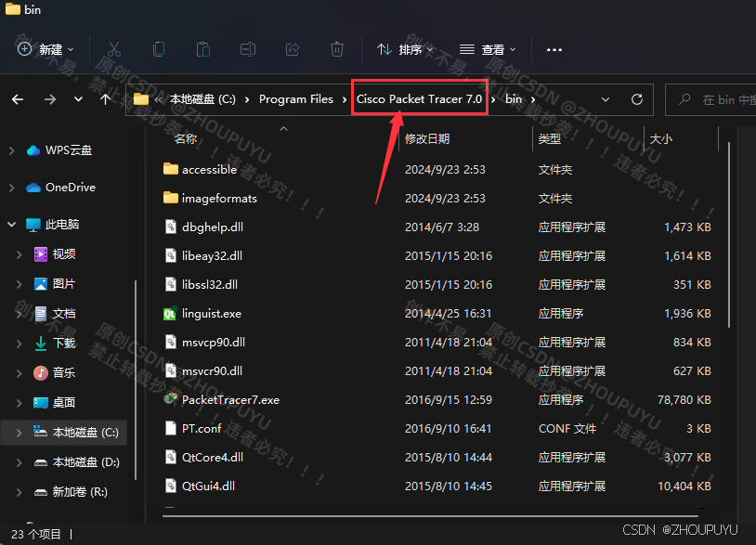Click the Copy icon in toolbar
Image resolution: width=756 pixels, height=545 pixels.
159,49
